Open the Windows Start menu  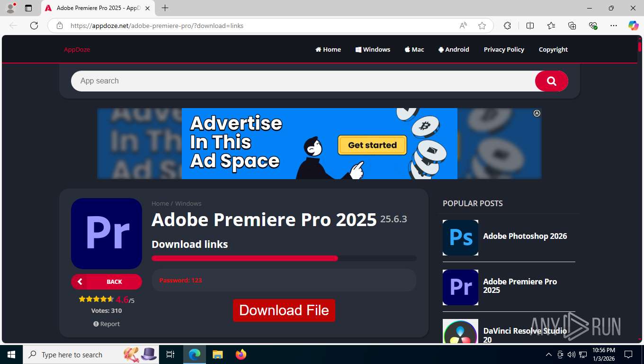11,355
